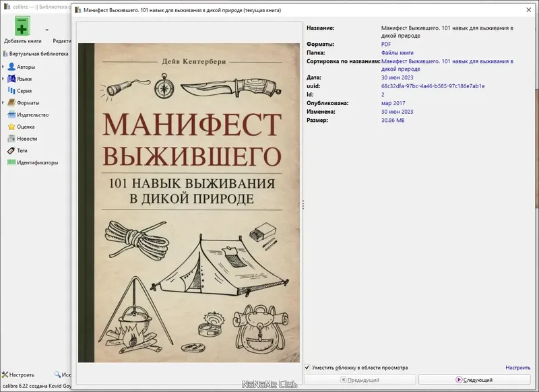Click the Formats icon in the sidebar
This screenshot has height=392, width=539.
coord(11,103)
